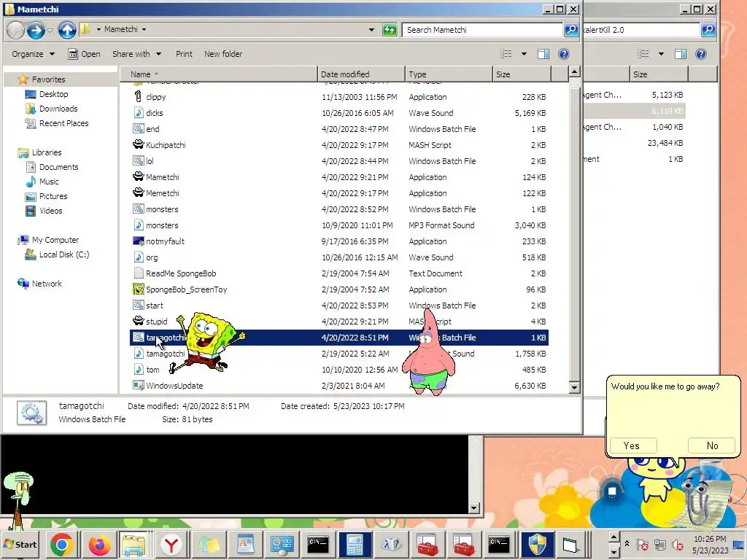Select the dicks wave sound file
Screen dimensions: 747x560
[x=338, y=113]
